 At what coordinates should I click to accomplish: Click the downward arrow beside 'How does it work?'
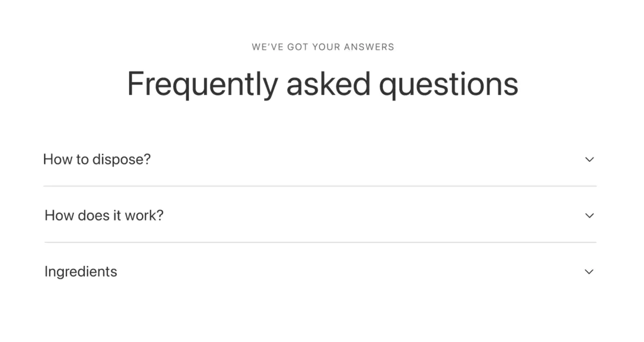589,216
